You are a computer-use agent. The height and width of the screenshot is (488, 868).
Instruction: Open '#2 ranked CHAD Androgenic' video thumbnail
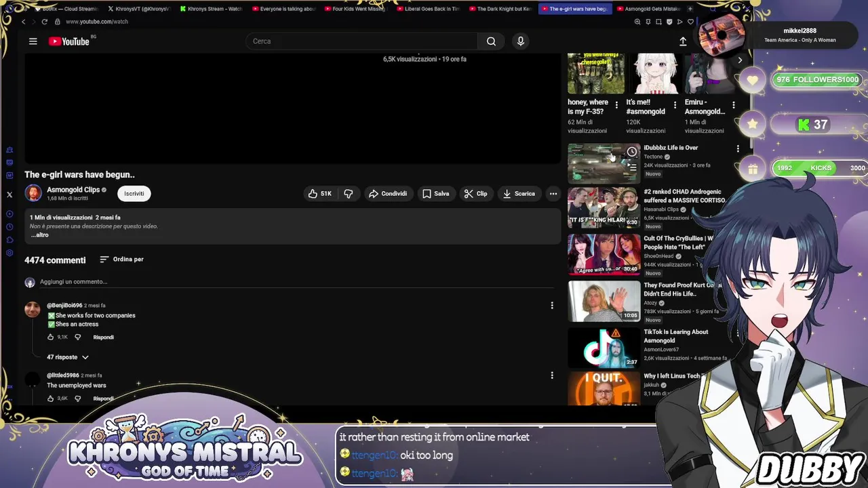604,207
